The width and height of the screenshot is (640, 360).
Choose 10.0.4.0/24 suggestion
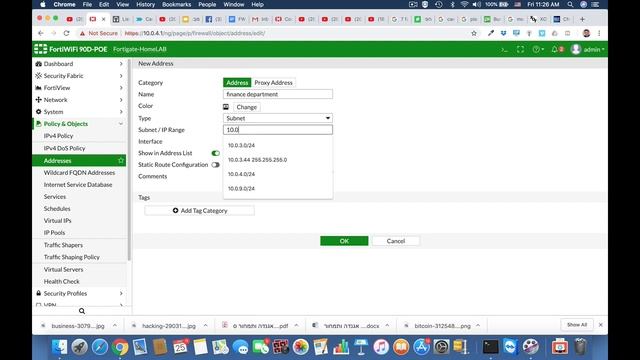coord(241,174)
